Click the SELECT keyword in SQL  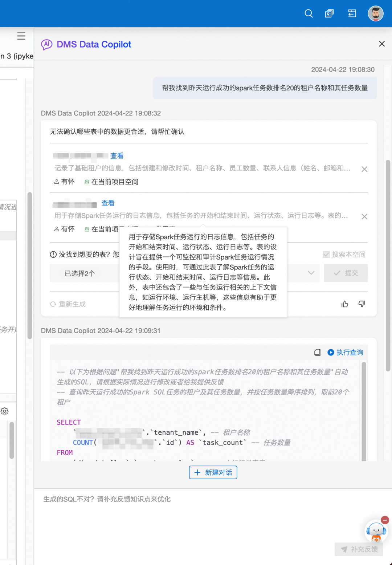[x=69, y=422]
